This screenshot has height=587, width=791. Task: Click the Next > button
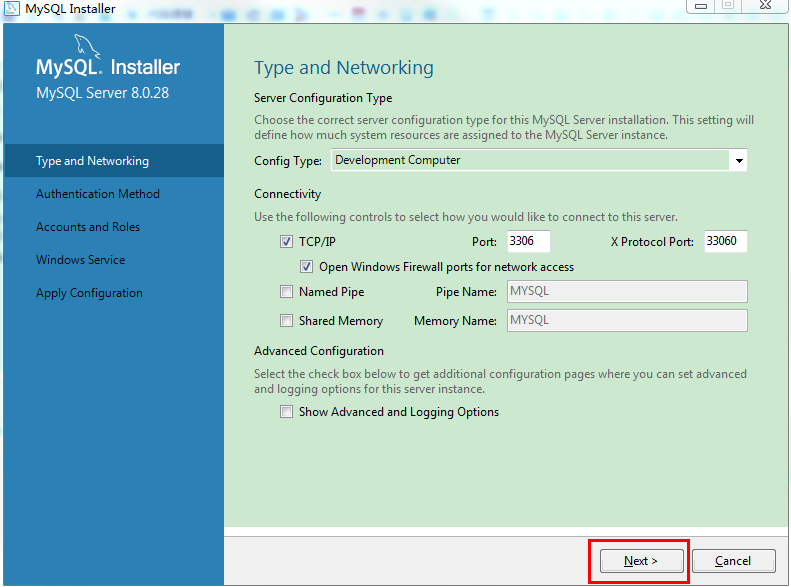pos(641,561)
